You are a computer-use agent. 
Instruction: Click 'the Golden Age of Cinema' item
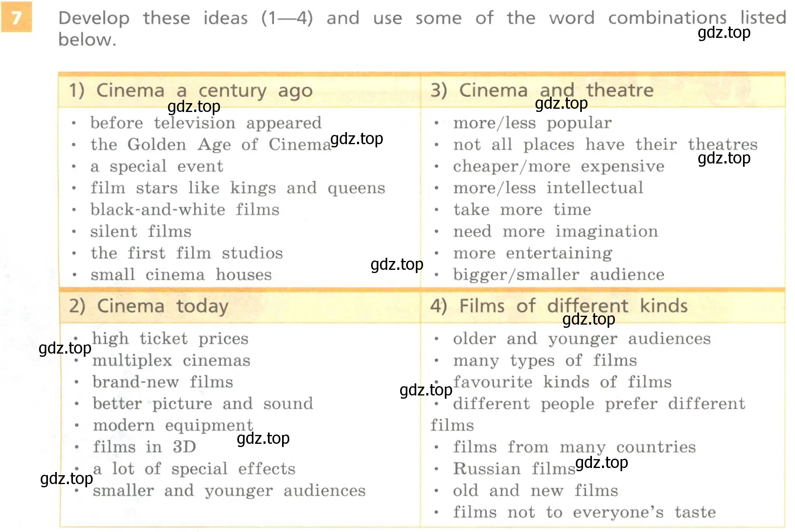(210, 145)
